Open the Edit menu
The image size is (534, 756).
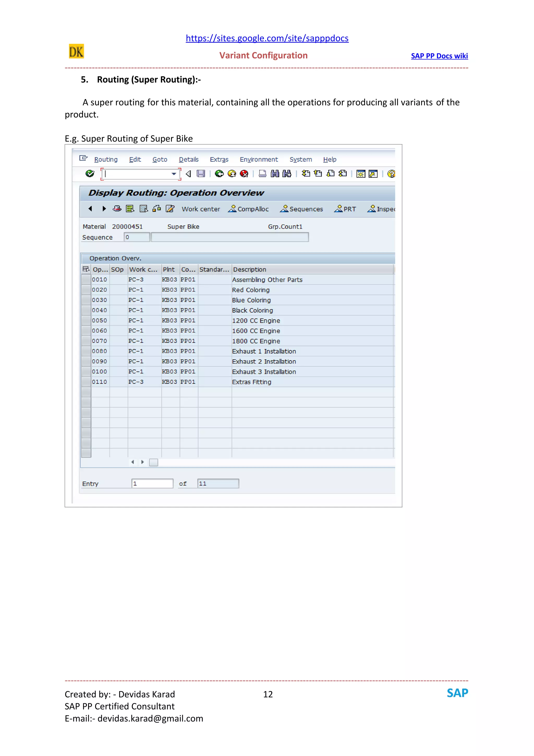135,159
